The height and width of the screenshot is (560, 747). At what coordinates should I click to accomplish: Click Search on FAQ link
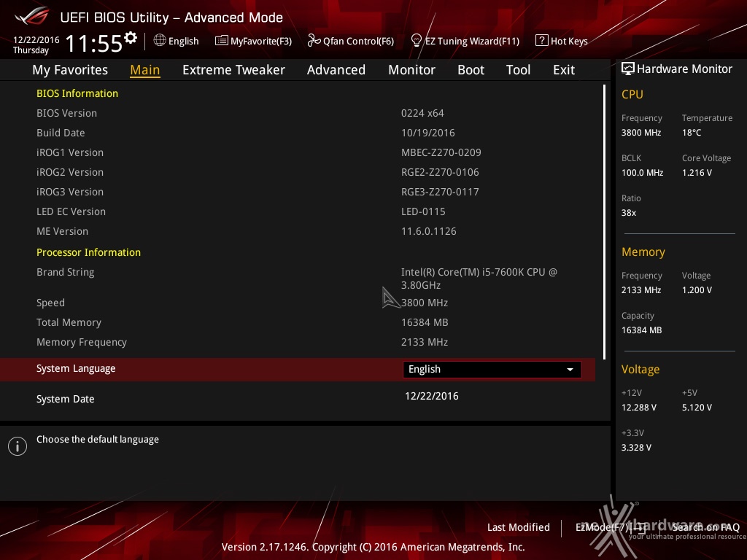pos(706,527)
